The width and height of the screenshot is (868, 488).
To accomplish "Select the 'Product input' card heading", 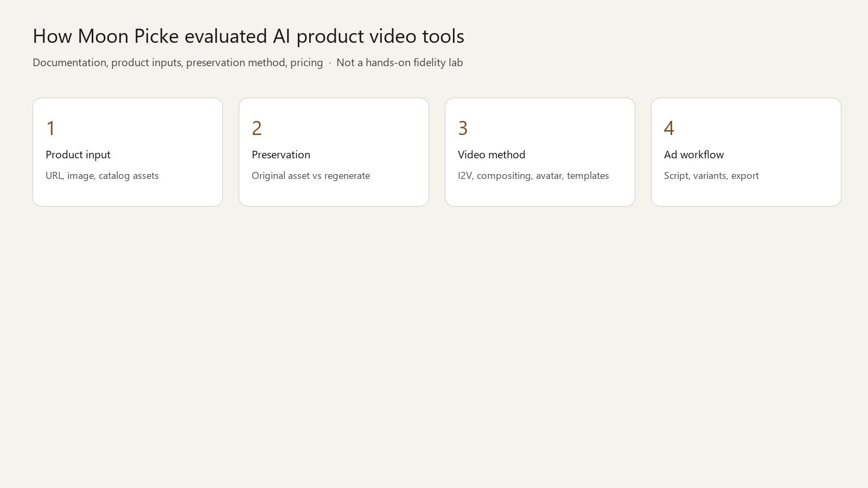I will click(78, 155).
